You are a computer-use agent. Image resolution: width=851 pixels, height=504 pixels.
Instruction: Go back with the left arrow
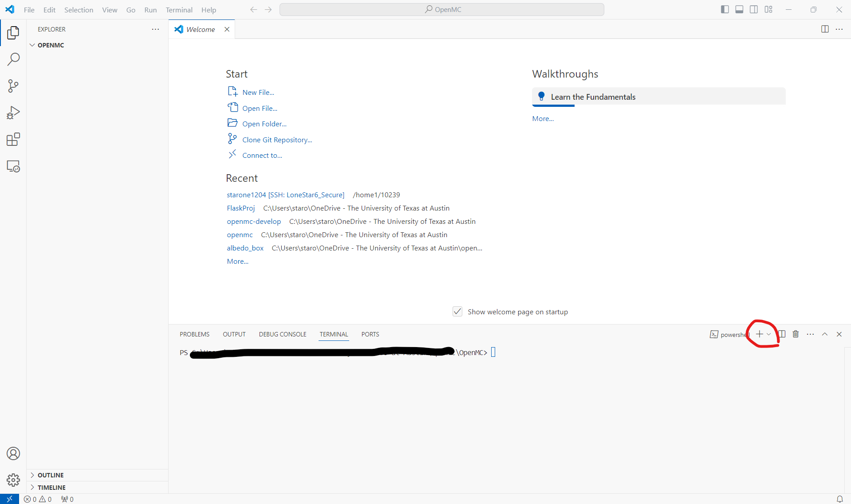(x=253, y=9)
